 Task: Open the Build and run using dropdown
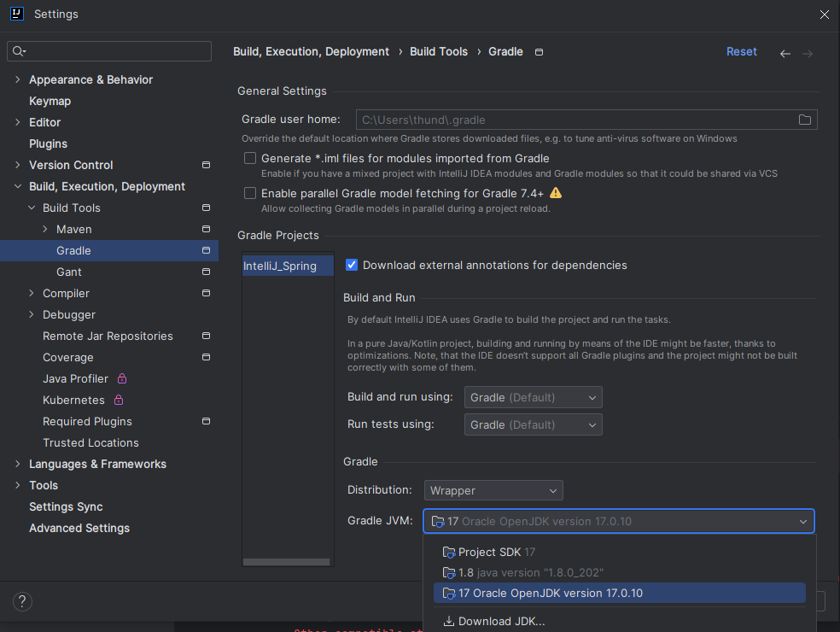point(533,397)
